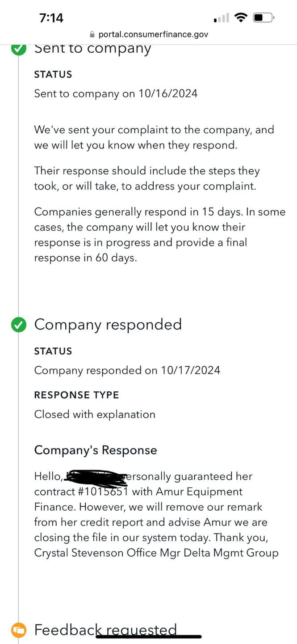
Task: Tap the portal.consumerfinance.gov address bar
Action: pyautogui.click(x=153, y=34)
